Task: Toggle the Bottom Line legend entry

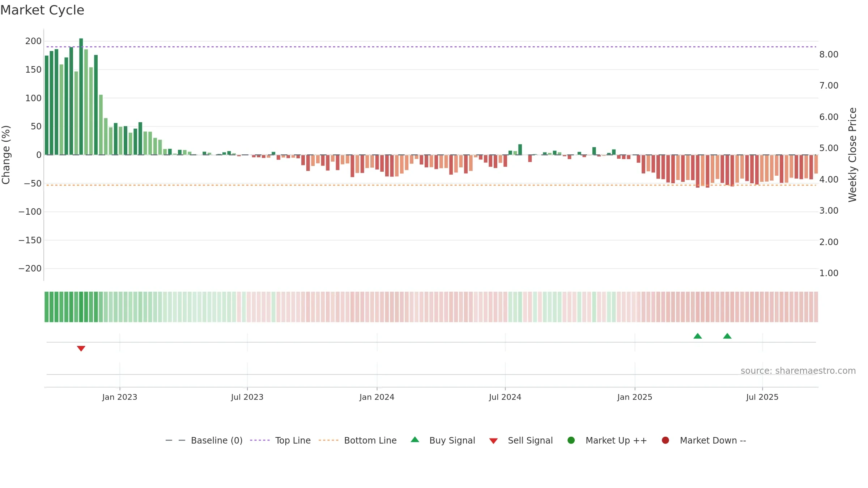Action: coord(358,440)
